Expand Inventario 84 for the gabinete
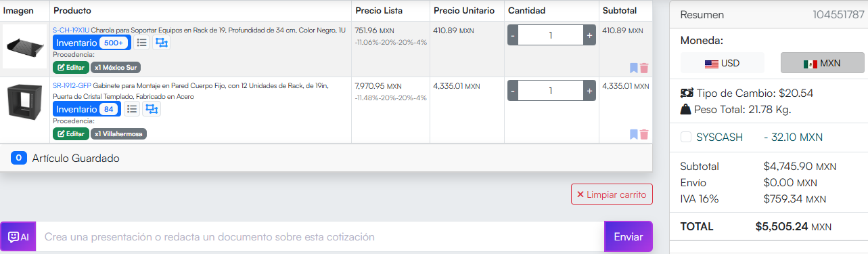Screen dimensions: 868x254 click(87, 109)
